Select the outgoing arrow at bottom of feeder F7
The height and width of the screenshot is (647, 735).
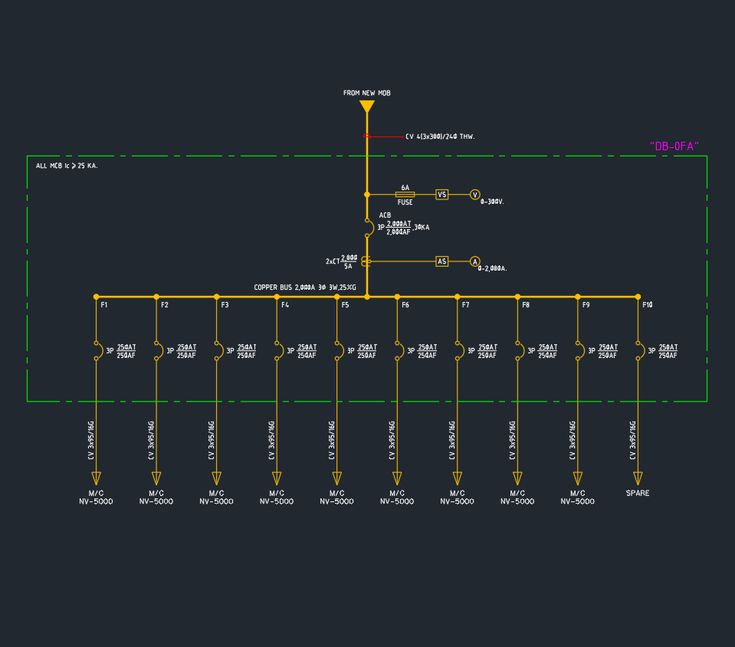coord(457,478)
